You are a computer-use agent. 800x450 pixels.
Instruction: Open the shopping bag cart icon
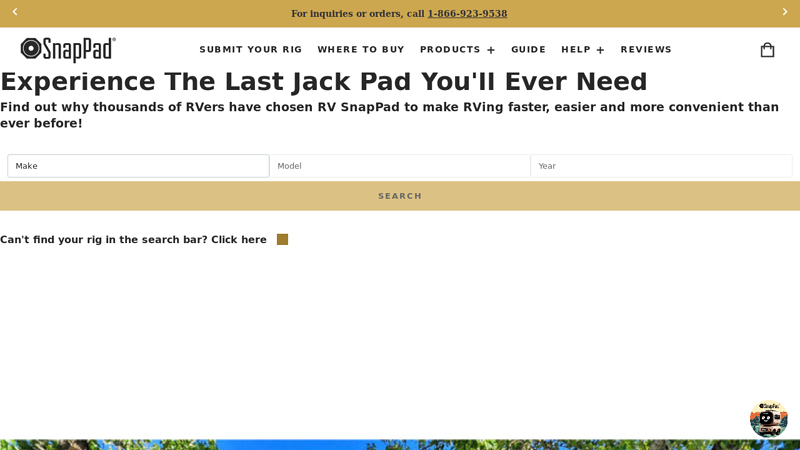(767, 49)
